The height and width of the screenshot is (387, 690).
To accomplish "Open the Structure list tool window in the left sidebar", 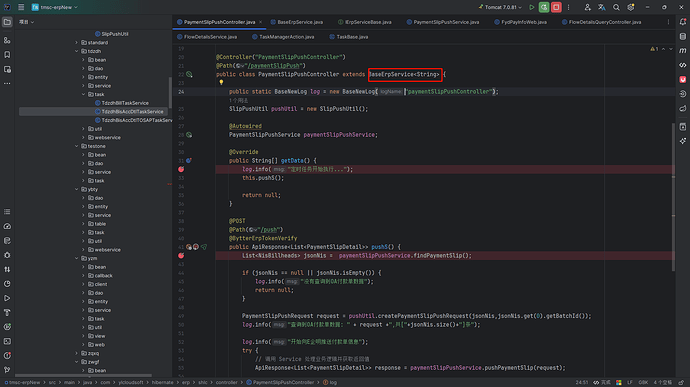I will pos(7,212).
